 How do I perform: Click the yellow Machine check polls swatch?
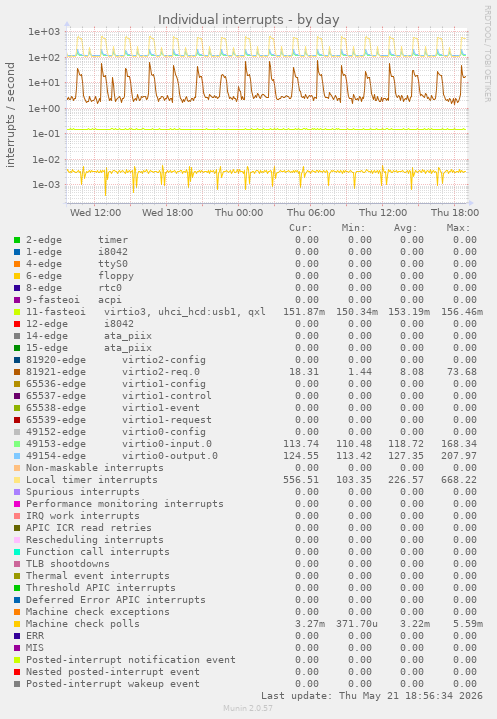click(17, 624)
